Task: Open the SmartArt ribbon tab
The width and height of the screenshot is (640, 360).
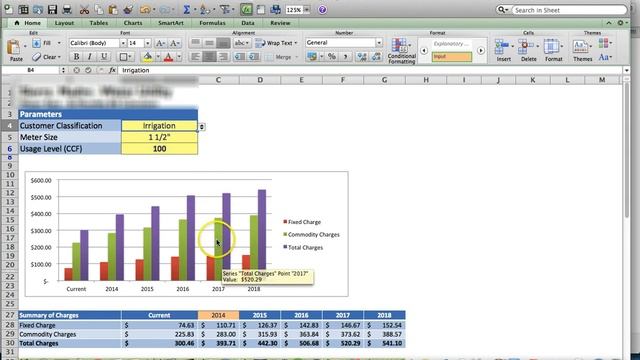Action: point(171,23)
